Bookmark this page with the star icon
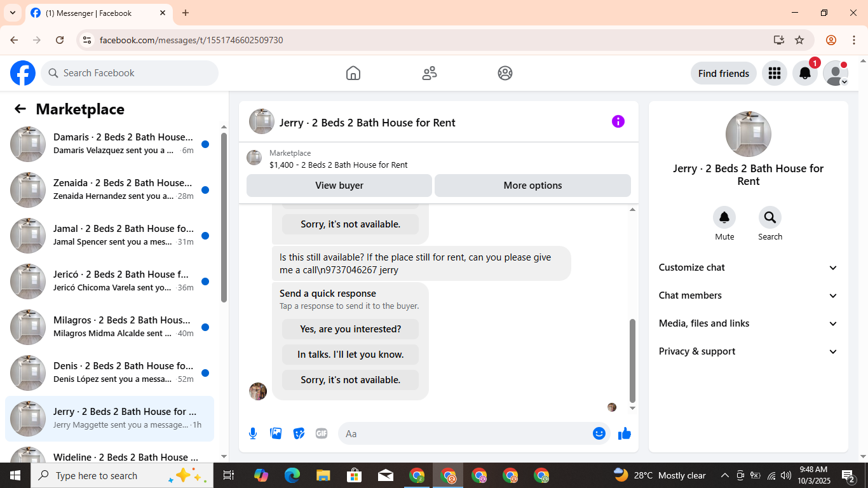The width and height of the screenshot is (868, 488). click(x=799, y=40)
